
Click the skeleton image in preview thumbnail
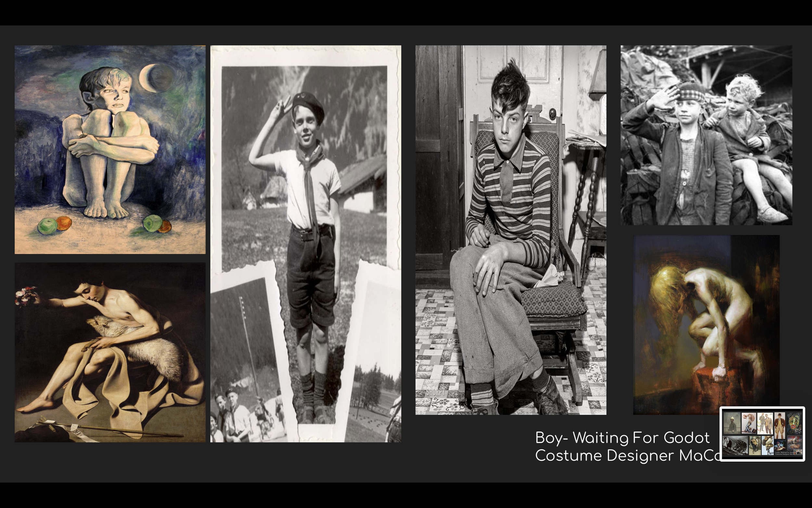click(x=749, y=423)
